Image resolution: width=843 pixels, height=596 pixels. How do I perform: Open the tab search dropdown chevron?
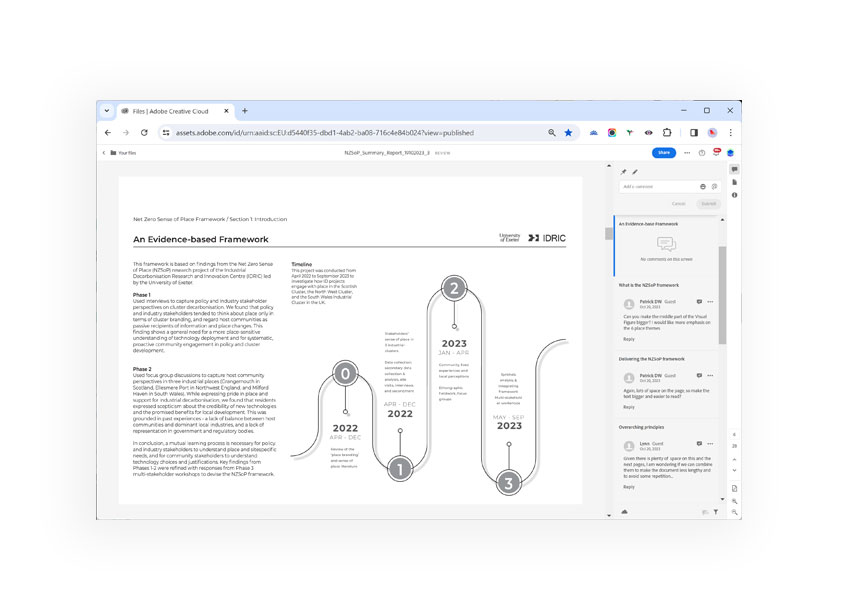point(107,111)
